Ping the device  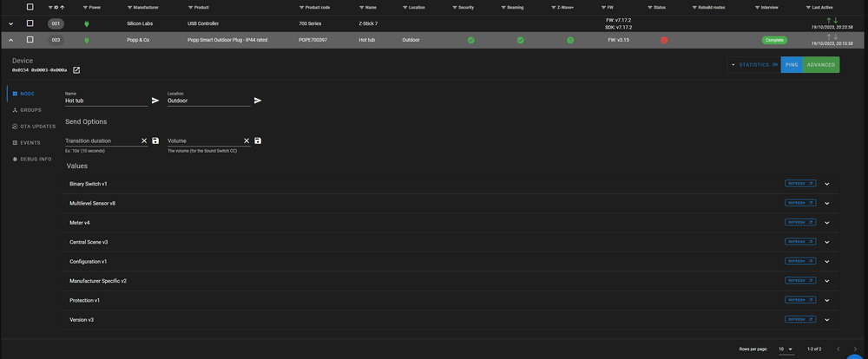click(792, 65)
